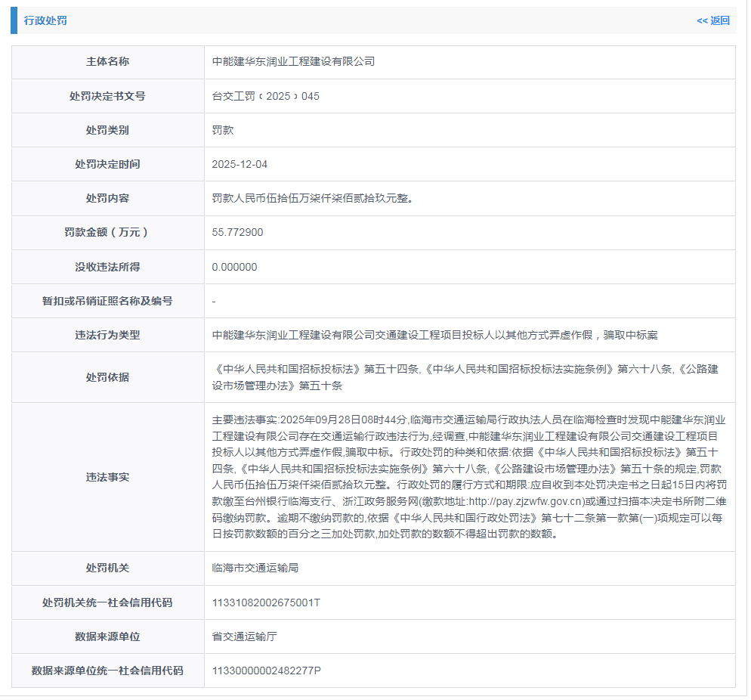Click the confiscated income value 0.000000

(x=234, y=267)
